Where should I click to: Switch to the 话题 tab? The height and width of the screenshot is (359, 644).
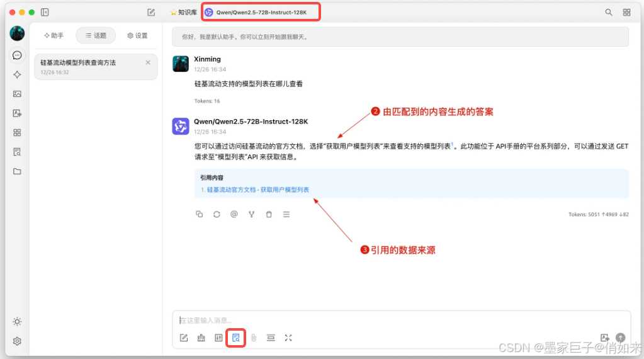pyautogui.click(x=96, y=36)
